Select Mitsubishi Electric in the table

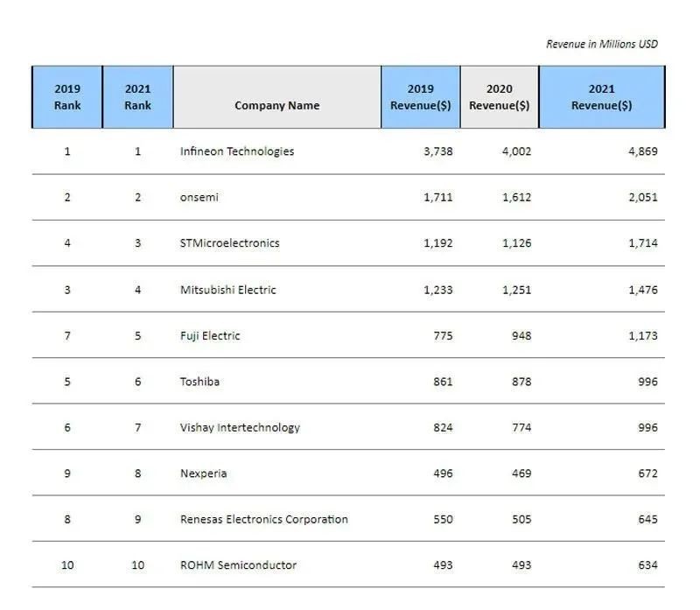coord(227,290)
